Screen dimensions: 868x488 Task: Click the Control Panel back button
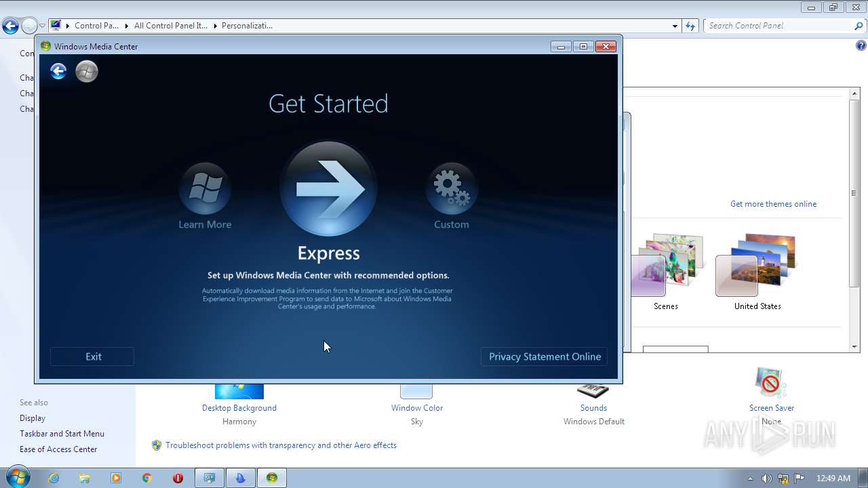tap(10, 26)
